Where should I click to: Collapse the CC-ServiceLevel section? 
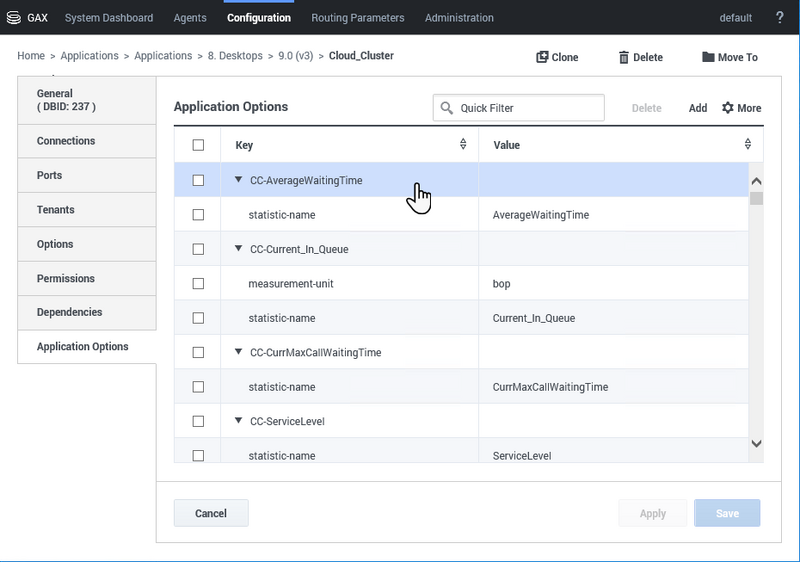(239, 421)
